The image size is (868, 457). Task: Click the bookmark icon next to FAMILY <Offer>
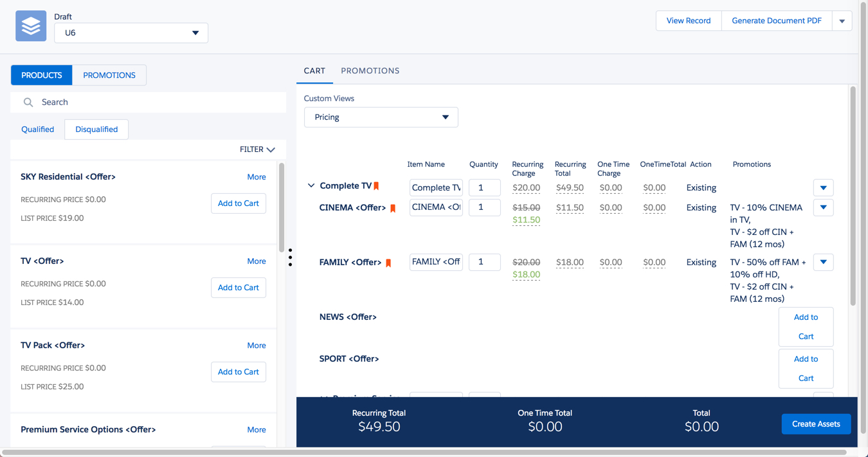388,263
